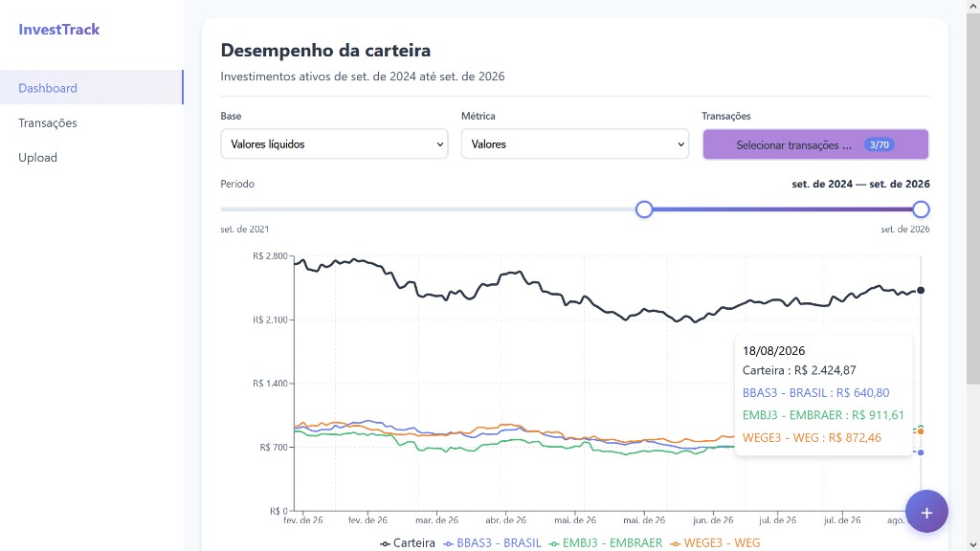Click the y-axis label 'R$ 1.400'

[270, 383]
